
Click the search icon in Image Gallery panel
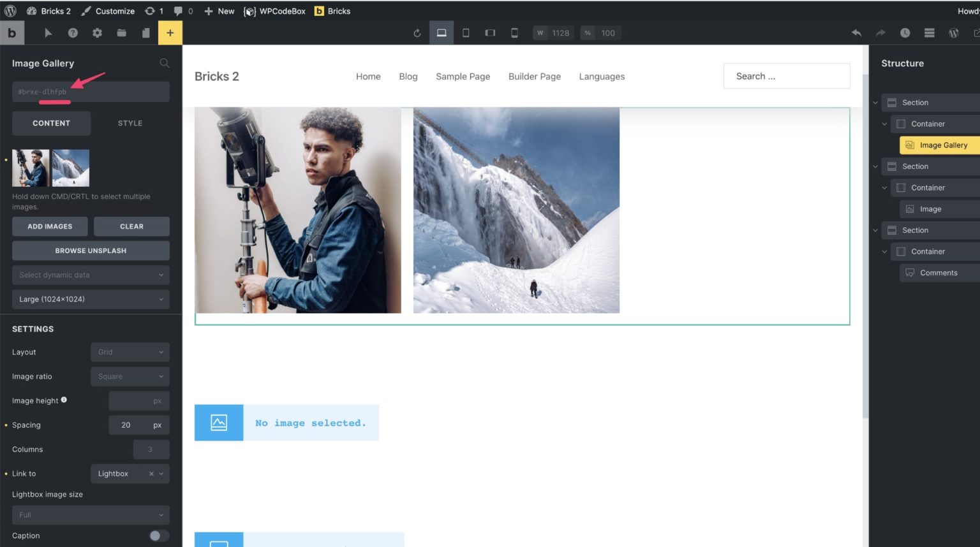coord(164,63)
